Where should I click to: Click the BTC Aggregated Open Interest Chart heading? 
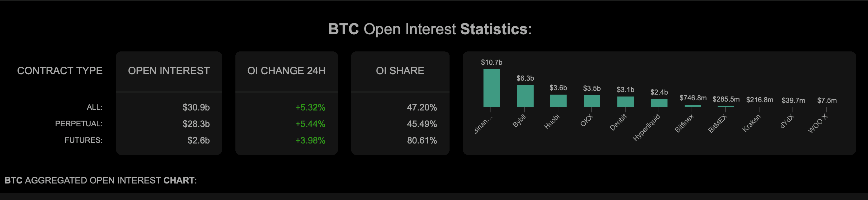[x=101, y=180]
